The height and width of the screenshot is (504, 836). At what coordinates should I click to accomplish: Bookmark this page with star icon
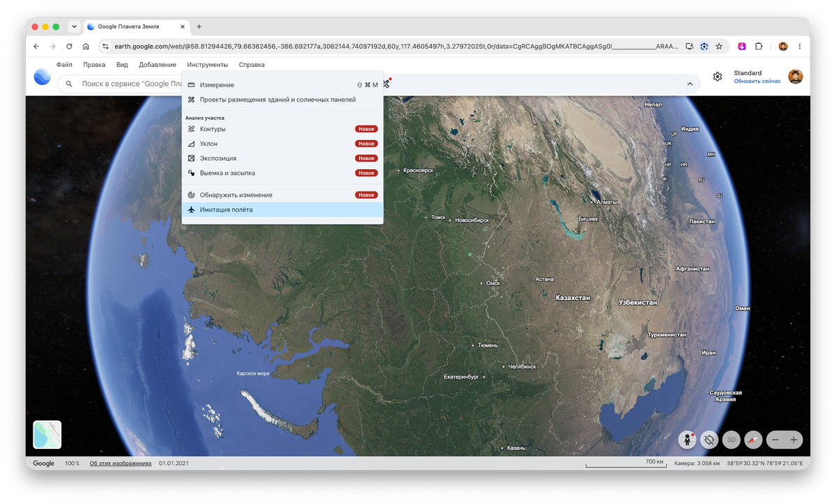pos(719,47)
